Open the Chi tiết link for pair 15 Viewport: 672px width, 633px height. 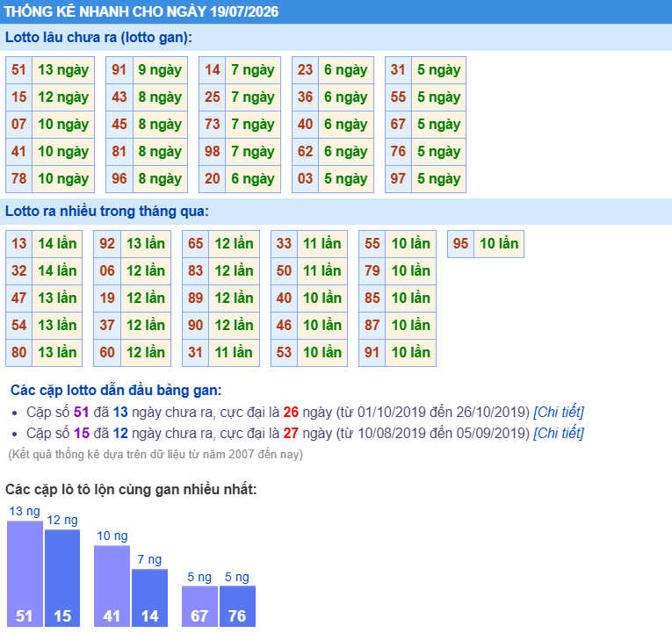pos(559,433)
